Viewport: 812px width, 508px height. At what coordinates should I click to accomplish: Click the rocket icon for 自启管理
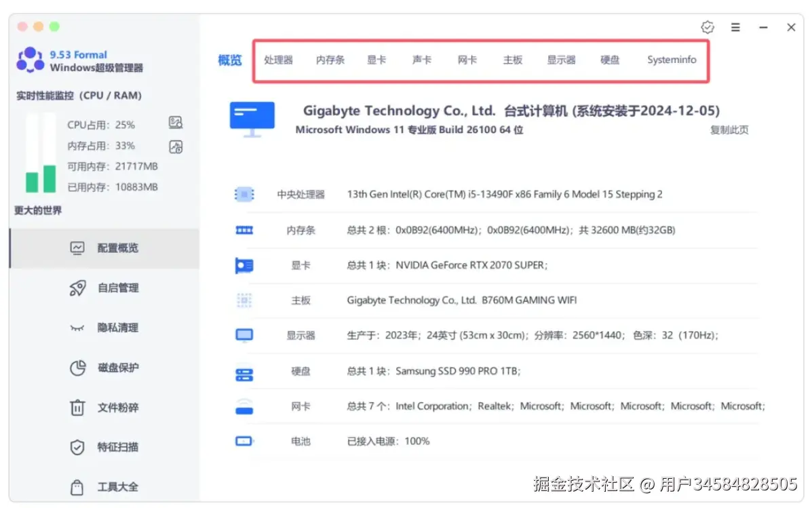pyautogui.click(x=77, y=288)
